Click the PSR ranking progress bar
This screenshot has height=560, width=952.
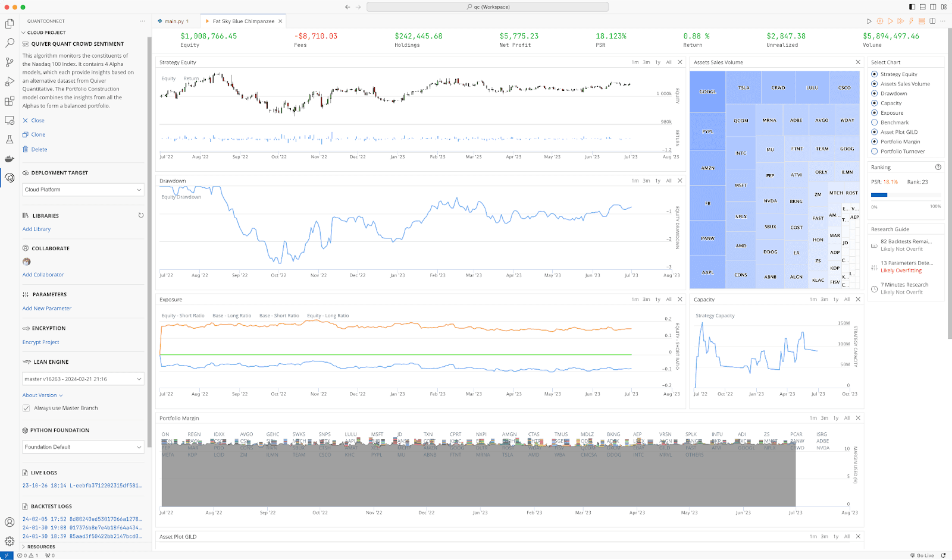906,195
